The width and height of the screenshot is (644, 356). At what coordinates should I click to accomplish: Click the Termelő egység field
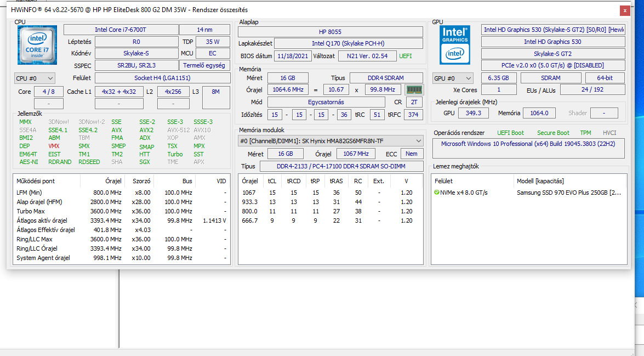[204, 65]
